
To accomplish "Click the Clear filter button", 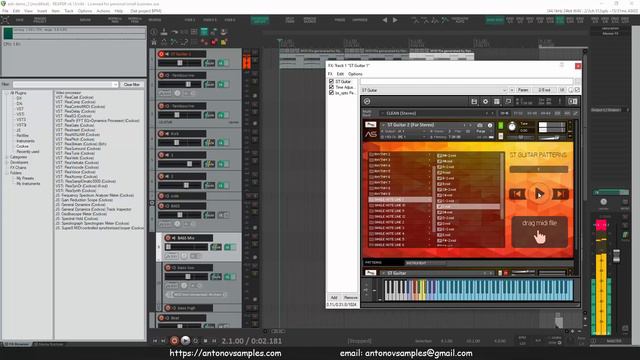I will (131, 84).
